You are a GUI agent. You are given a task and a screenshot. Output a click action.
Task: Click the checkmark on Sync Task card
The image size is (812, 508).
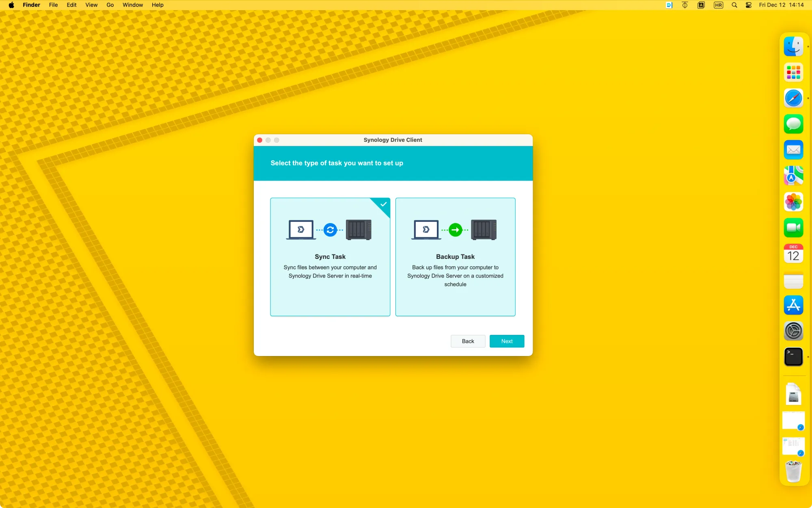[x=383, y=204]
